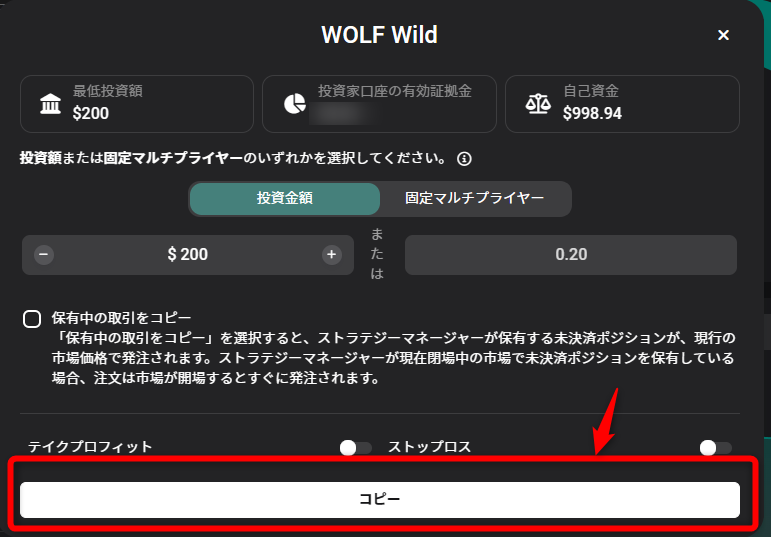Click the $ 200 investment amount field
This screenshot has height=537, width=771.
[188, 254]
